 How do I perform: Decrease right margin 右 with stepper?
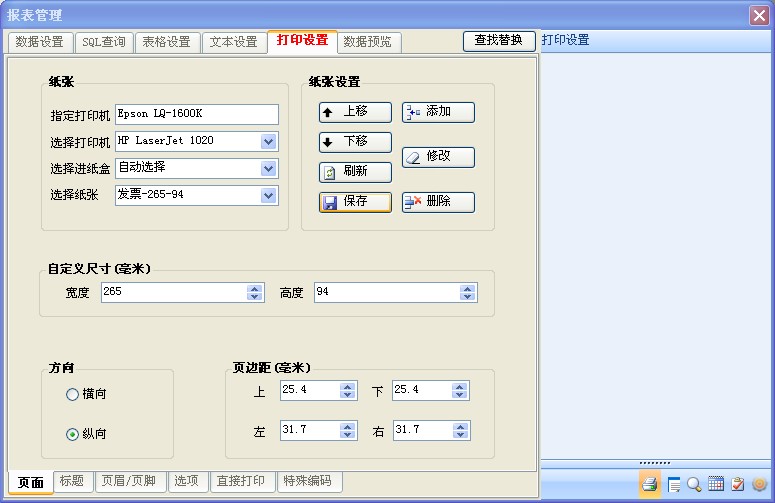[461, 435]
